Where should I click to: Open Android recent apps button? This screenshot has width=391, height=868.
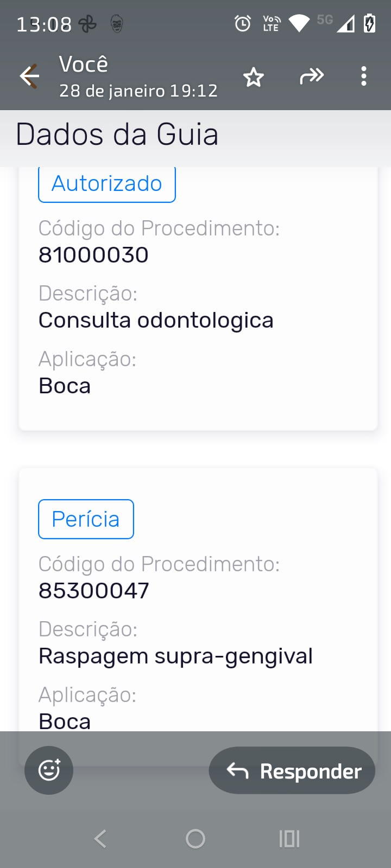[289, 839]
